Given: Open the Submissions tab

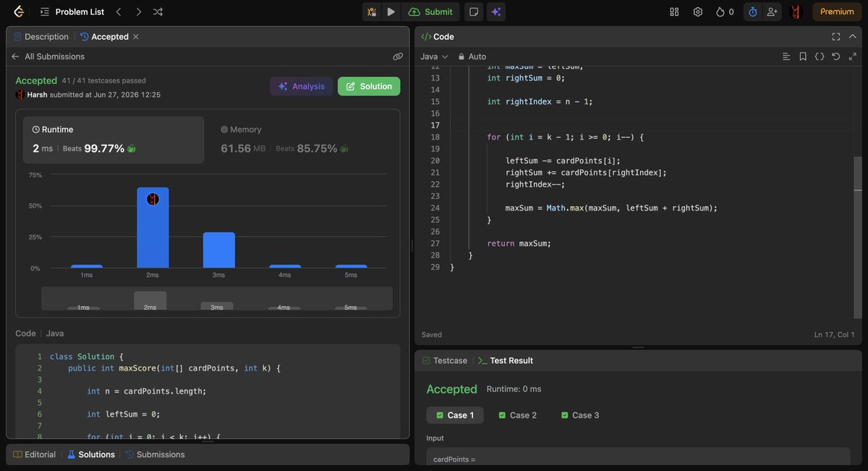Looking at the screenshot, I should (x=155, y=454).
